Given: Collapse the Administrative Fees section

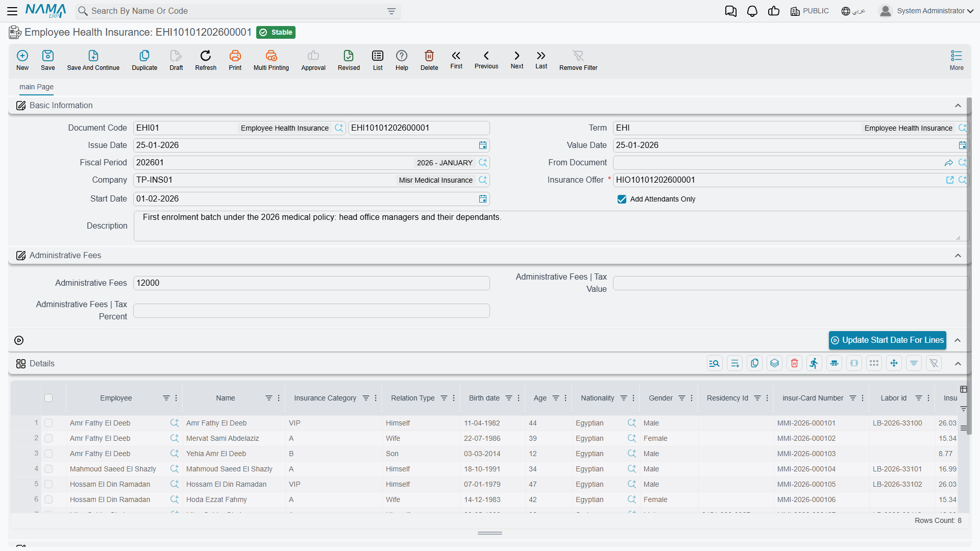Looking at the screenshot, I should pyautogui.click(x=958, y=256).
